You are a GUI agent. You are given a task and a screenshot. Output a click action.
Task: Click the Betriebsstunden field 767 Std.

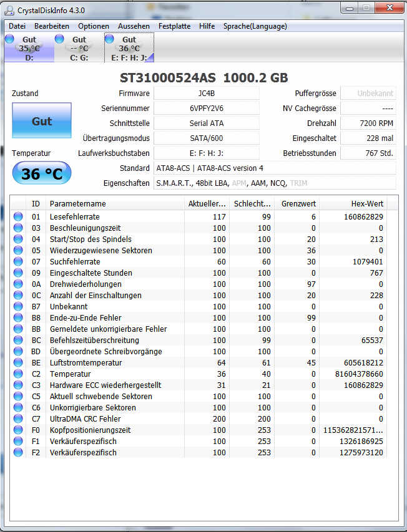click(x=368, y=153)
